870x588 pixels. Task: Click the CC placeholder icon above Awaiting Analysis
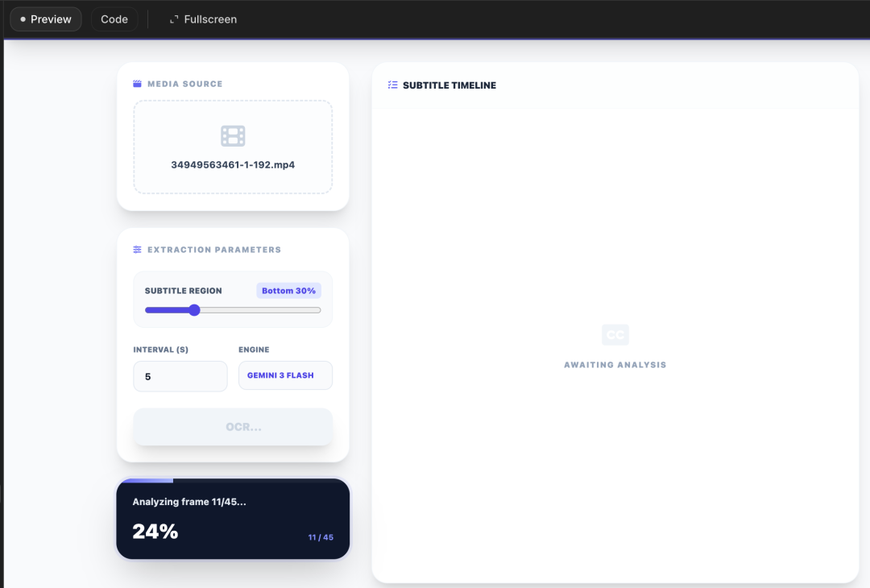(x=615, y=334)
